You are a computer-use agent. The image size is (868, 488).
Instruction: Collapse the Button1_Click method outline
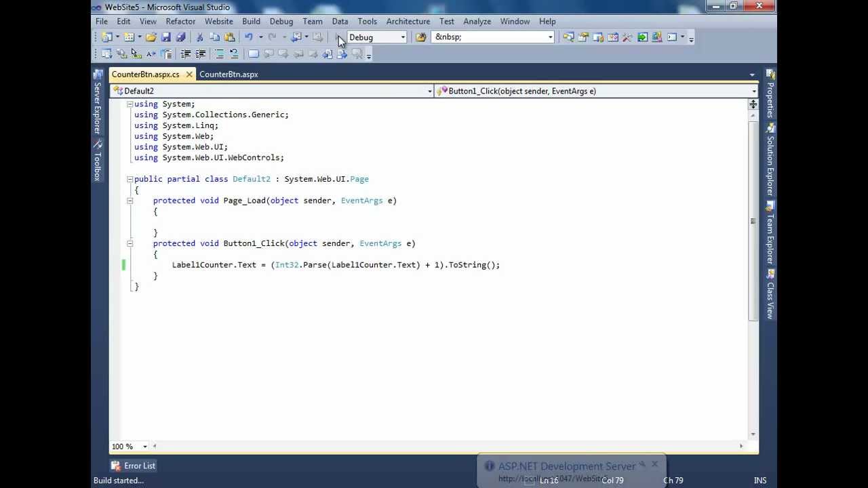(x=130, y=243)
